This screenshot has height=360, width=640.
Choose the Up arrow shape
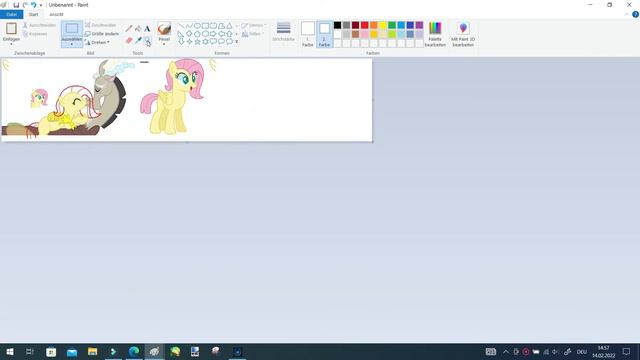pyautogui.click(x=229, y=33)
